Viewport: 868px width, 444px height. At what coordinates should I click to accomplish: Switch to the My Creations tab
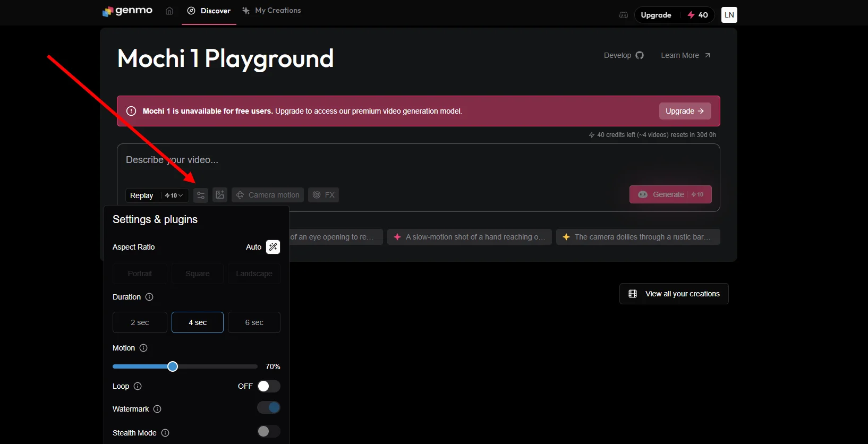271,11
